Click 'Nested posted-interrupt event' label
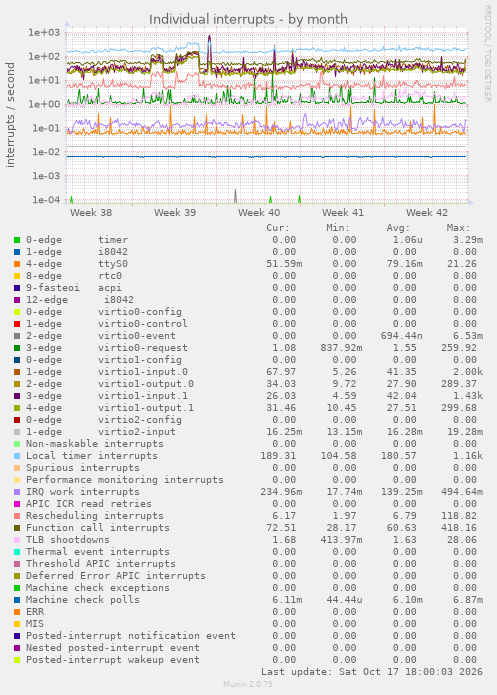 click(113, 648)
